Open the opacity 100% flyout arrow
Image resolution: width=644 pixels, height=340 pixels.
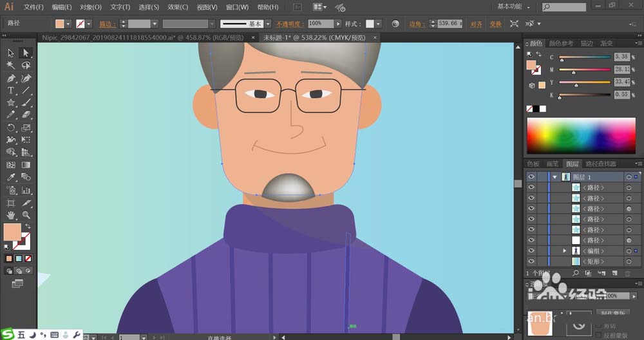click(x=338, y=24)
